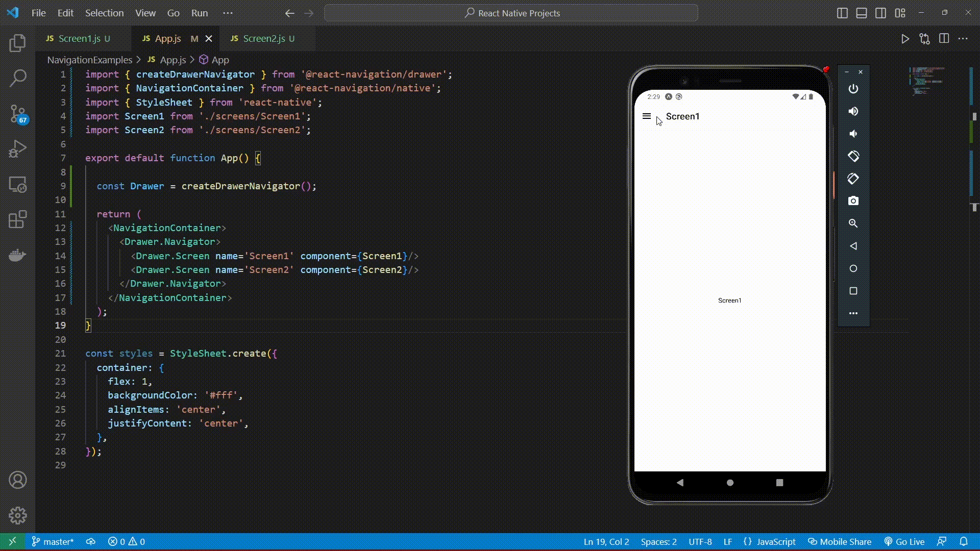
Task: Click the Go Live button in the status bar
Action: [x=904, y=542]
